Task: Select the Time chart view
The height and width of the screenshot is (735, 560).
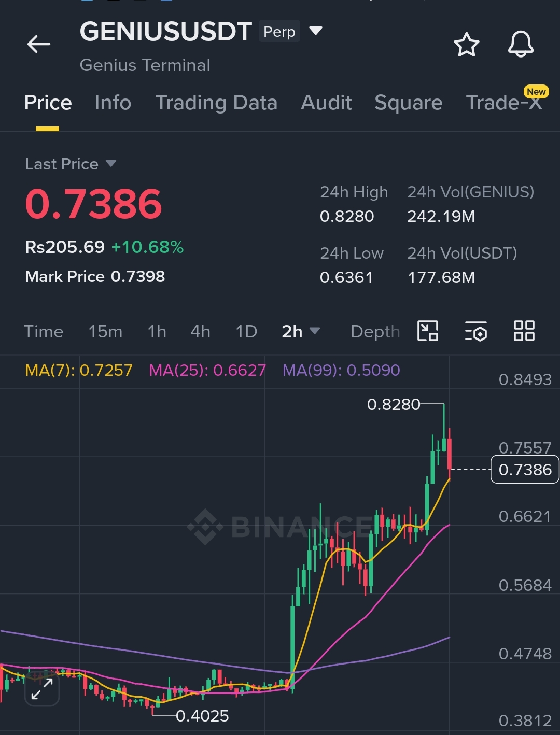Action: pyautogui.click(x=44, y=331)
